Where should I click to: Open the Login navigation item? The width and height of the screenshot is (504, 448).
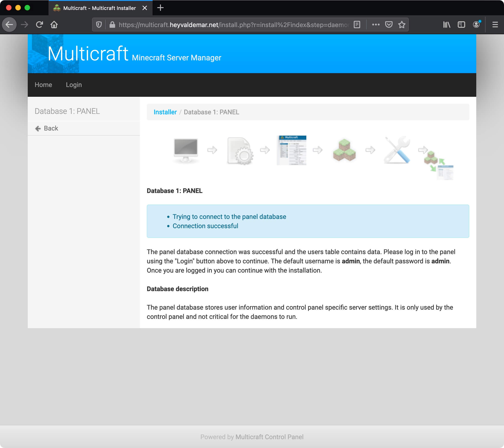tap(74, 85)
